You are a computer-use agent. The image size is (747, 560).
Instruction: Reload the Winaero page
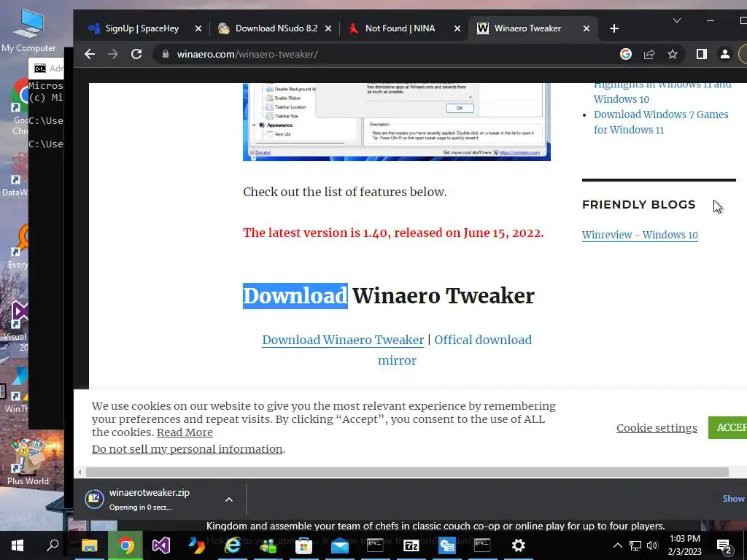pyautogui.click(x=136, y=54)
